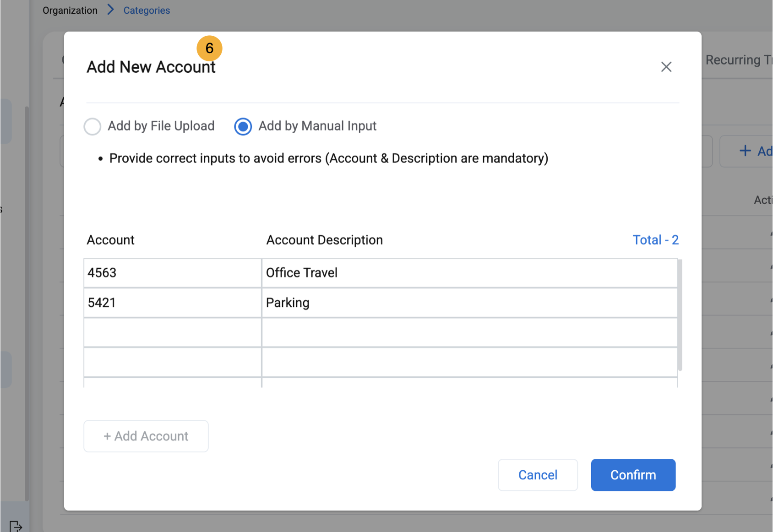Click the + Add Account button
Image resolution: width=773 pixels, height=532 pixels.
146,436
